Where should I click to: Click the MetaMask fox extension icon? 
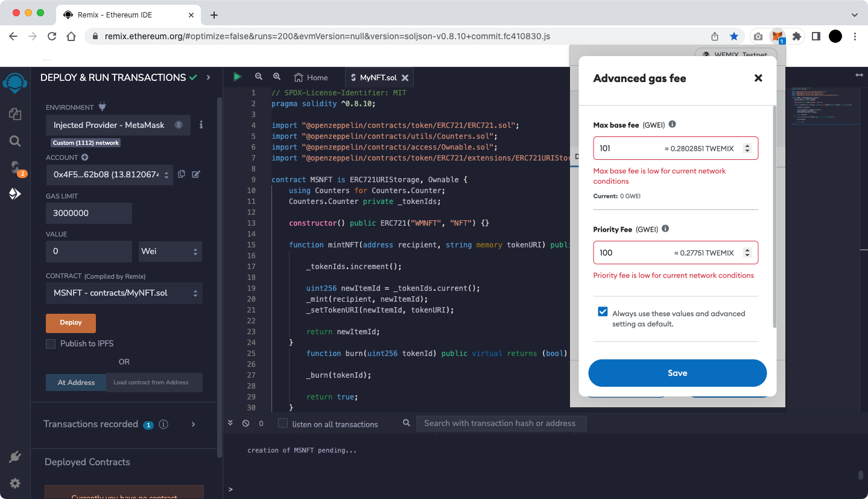click(778, 37)
